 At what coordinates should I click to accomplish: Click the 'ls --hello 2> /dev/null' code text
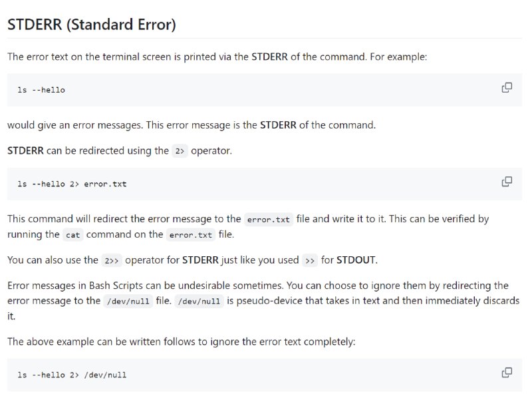(72, 375)
